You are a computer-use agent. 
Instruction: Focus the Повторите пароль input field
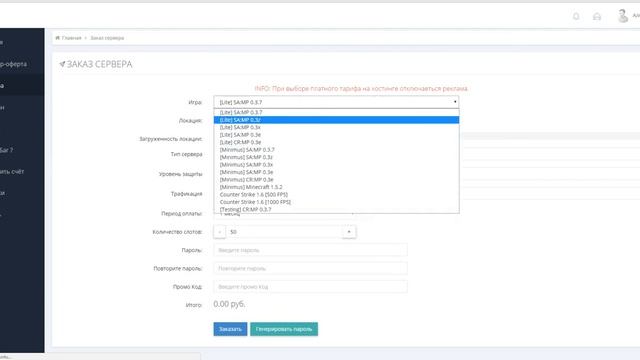point(310,268)
